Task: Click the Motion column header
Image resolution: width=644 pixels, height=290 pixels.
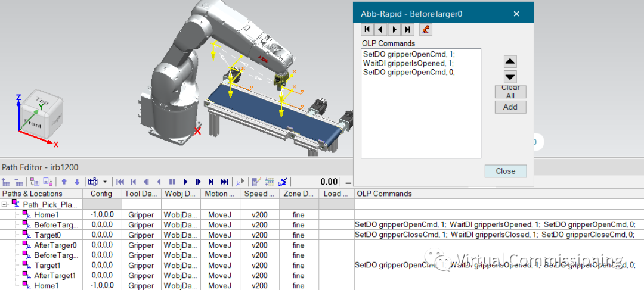Action: (220, 194)
